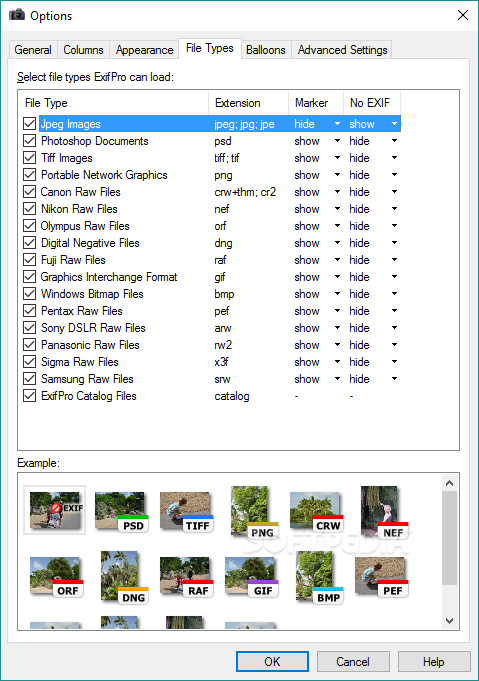
Task: Click the RAF example thumbnail
Action: 186,578
